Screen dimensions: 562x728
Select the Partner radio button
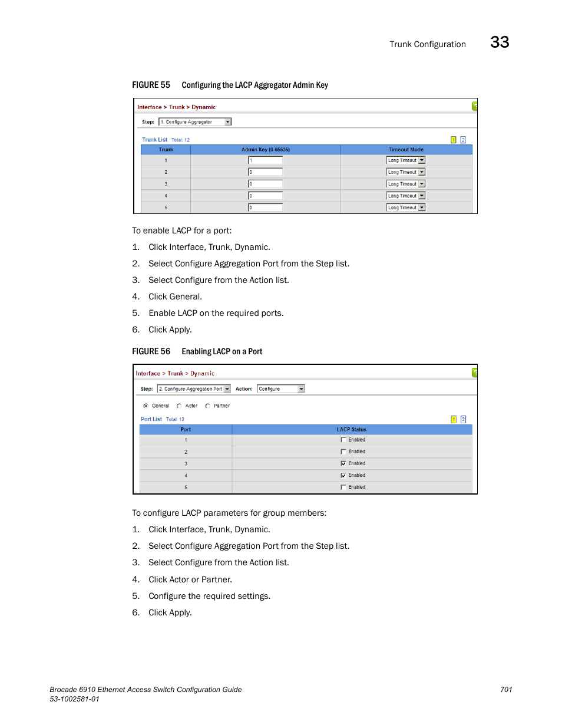pos(207,406)
